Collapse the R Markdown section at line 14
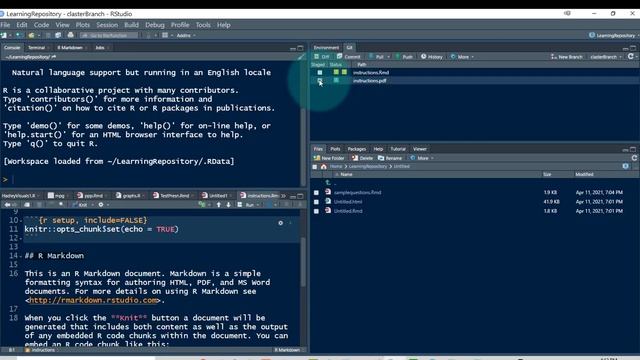The image size is (640, 360). coord(21,256)
